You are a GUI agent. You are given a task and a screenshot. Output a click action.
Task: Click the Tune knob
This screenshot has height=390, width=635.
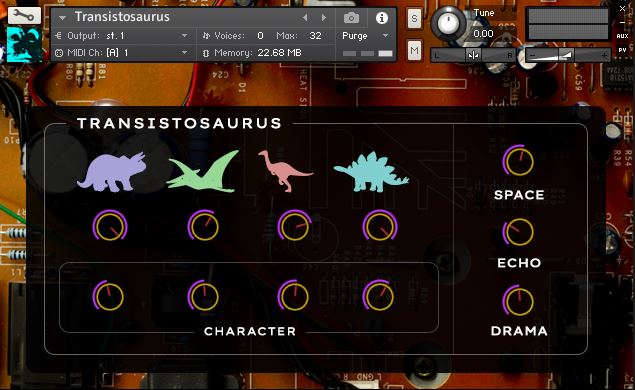tap(448, 23)
